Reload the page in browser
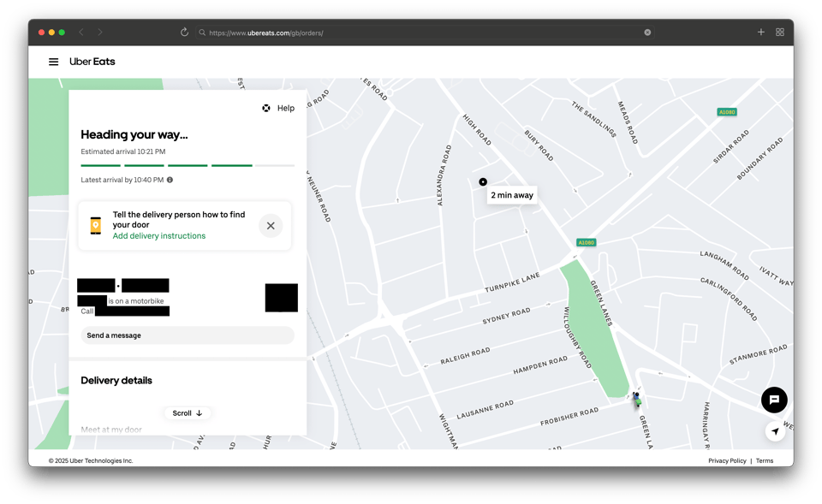The width and height of the screenshot is (822, 504). [x=184, y=33]
